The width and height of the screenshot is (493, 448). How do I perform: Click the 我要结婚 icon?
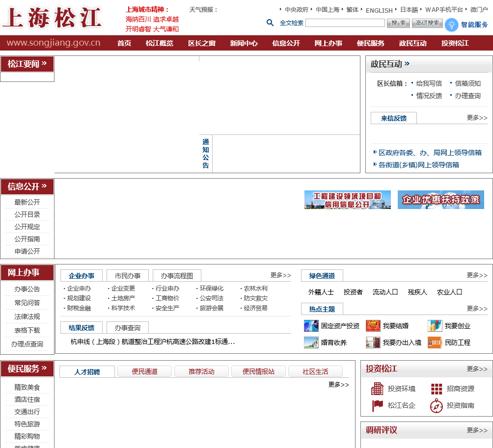point(373,326)
